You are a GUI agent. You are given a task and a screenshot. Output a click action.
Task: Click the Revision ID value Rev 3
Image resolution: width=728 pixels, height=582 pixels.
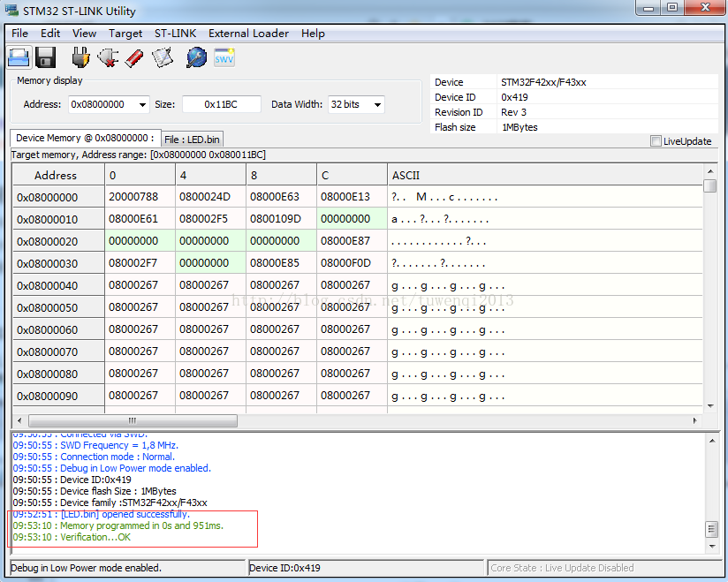click(x=513, y=112)
